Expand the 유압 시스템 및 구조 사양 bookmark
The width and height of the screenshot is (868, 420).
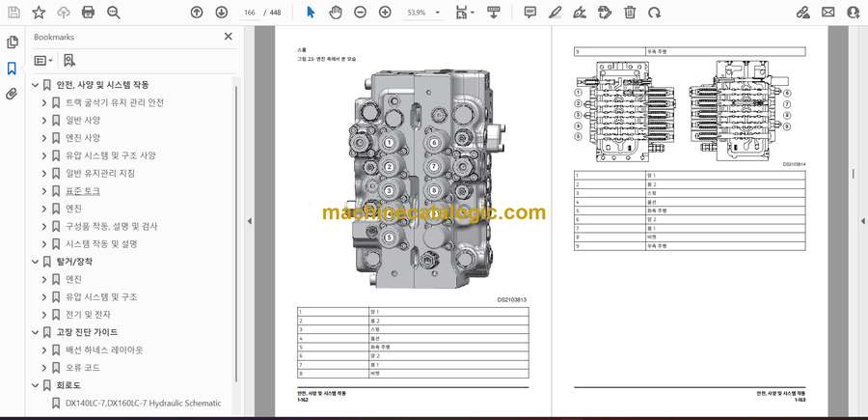pyautogui.click(x=44, y=155)
